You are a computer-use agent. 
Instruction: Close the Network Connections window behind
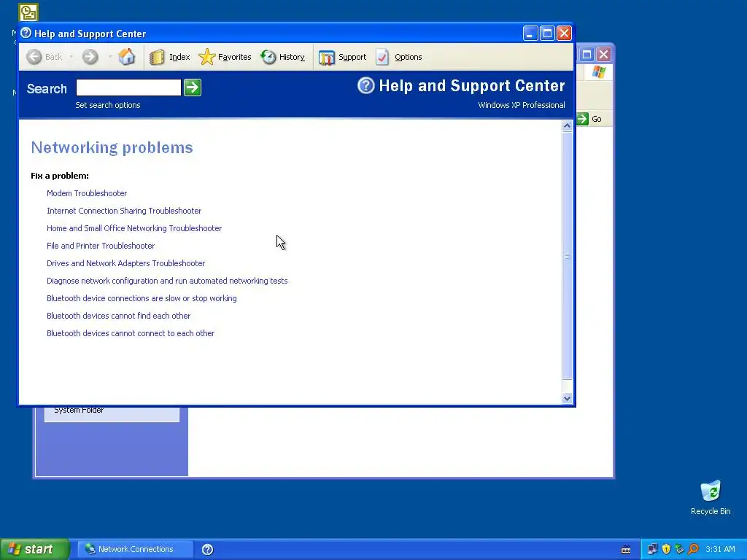pos(603,54)
